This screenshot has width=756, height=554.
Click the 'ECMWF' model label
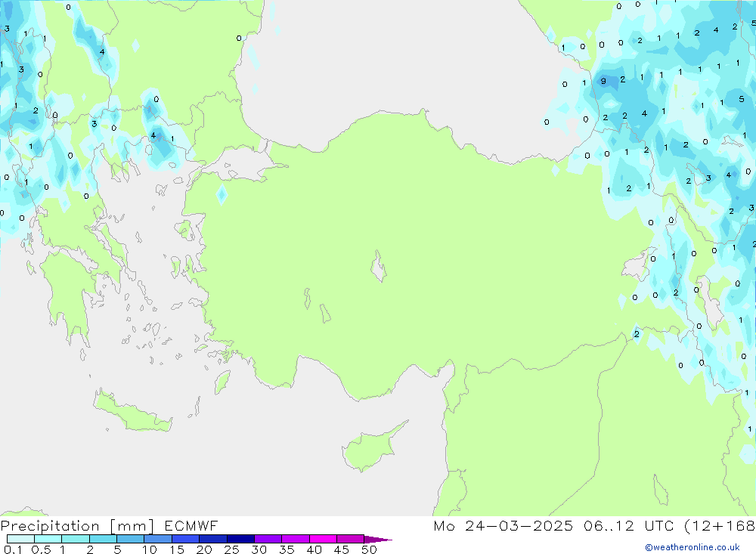pyautogui.click(x=191, y=525)
